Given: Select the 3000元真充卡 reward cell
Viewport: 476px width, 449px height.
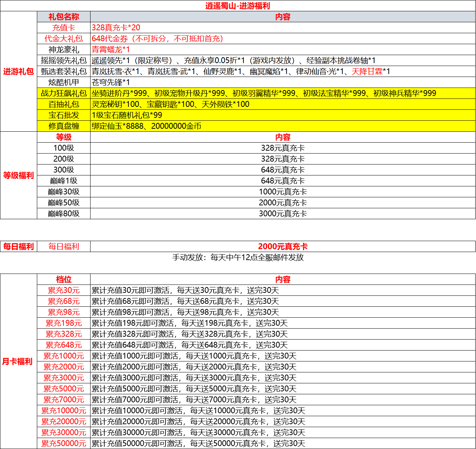Looking at the screenshot, I should click(x=283, y=214).
